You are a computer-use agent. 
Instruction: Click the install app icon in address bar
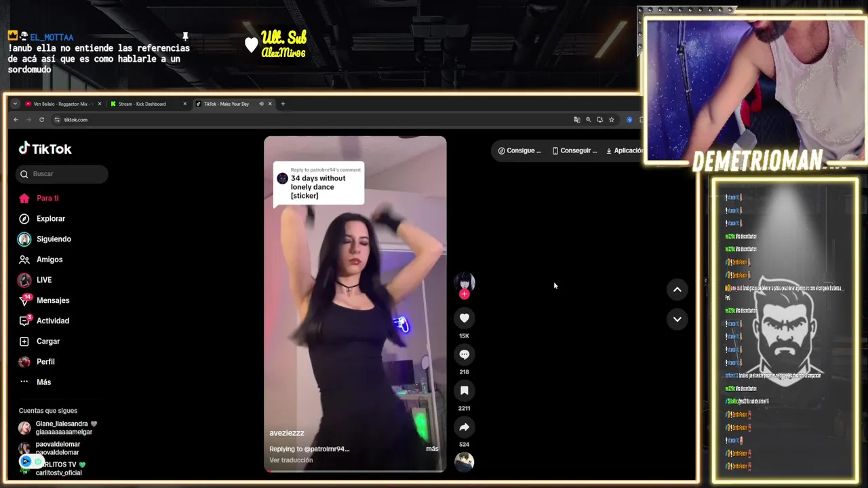pyautogui.click(x=599, y=120)
